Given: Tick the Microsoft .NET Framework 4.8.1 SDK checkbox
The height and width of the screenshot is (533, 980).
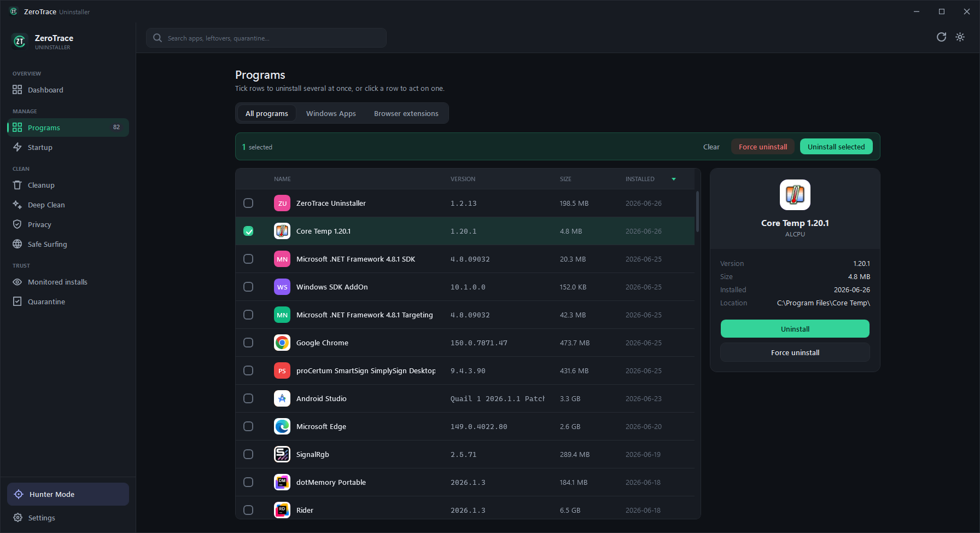Looking at the screenshot, I should (x=248, y=259).
